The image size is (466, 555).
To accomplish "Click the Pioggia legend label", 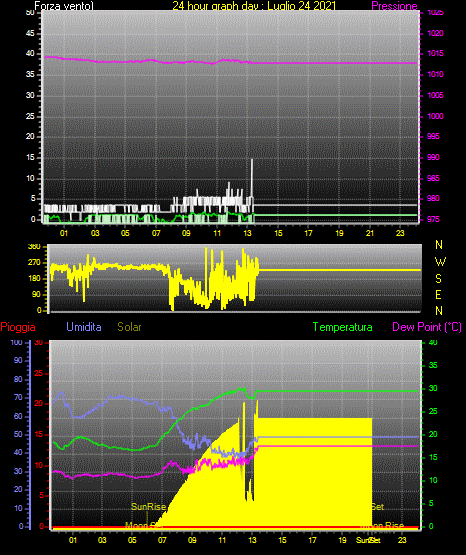I will 18,327.
